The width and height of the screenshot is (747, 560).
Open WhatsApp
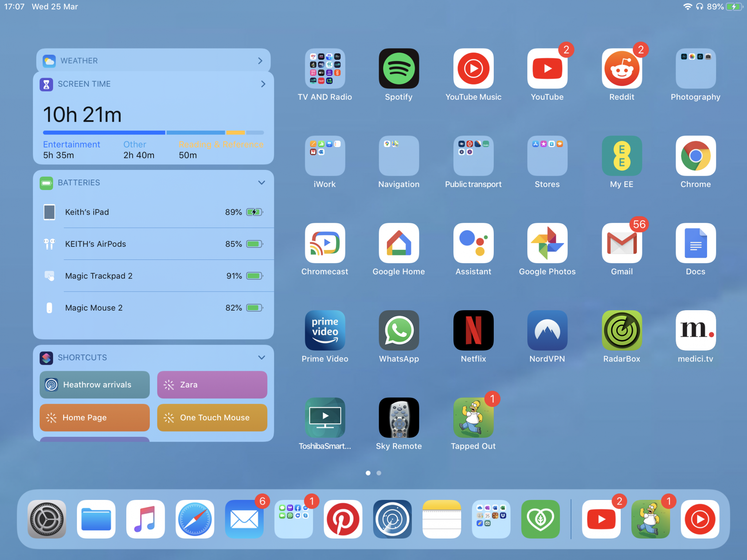point(399,330)
